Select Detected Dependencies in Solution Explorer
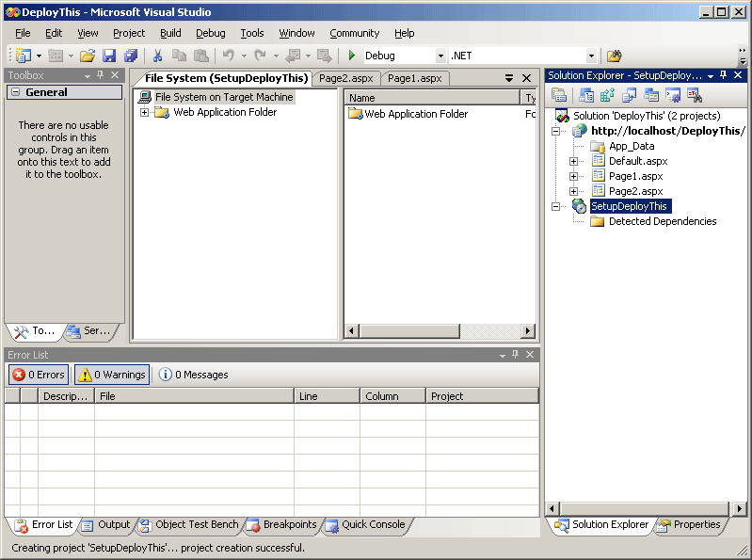 tap(663, 221)
